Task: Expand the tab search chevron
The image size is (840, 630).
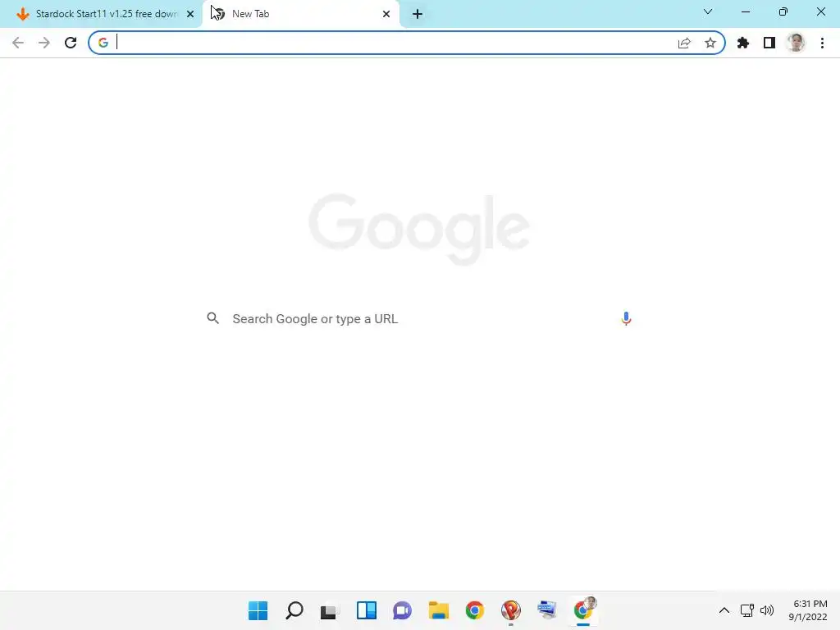Action: [708, 11]
